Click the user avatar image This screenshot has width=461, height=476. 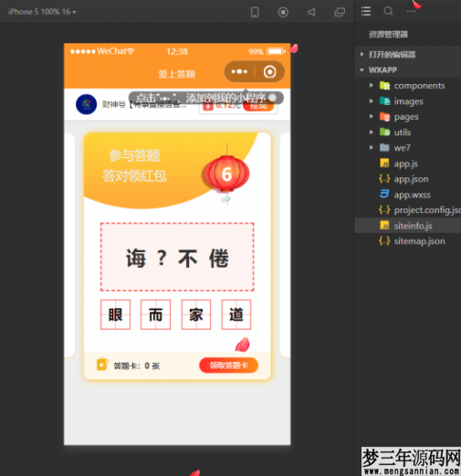[x=87, y=104]
